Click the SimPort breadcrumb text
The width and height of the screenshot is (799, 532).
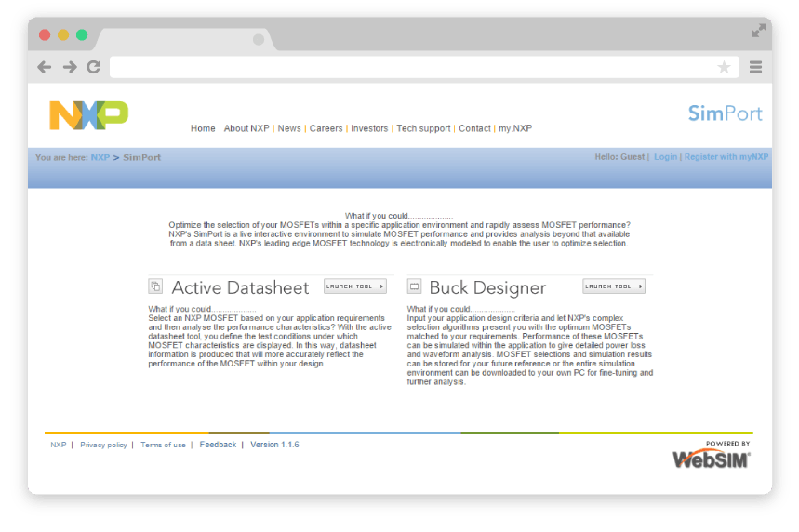[141, 157]
